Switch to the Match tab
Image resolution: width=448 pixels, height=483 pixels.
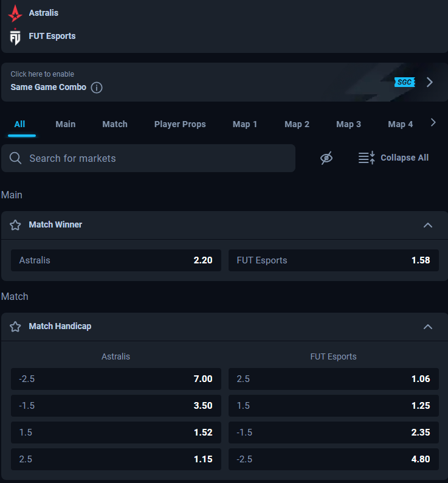[x=115, y=124]
